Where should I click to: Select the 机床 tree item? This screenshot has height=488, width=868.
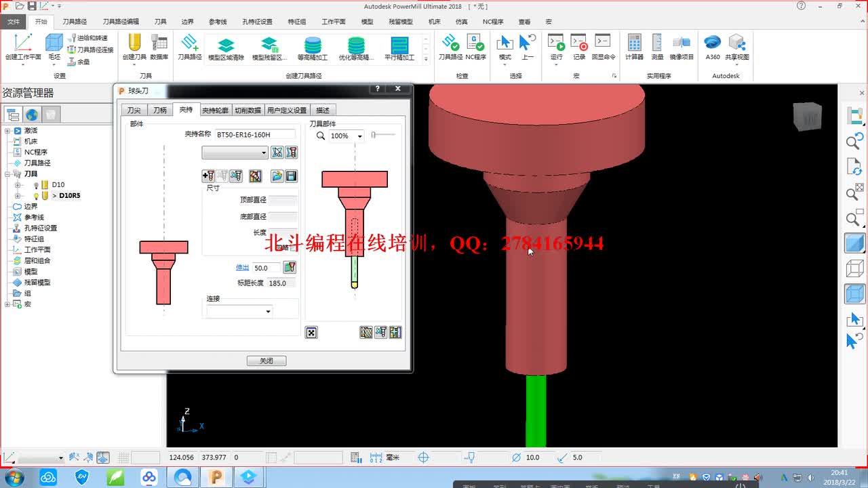(x=31, y=141)
